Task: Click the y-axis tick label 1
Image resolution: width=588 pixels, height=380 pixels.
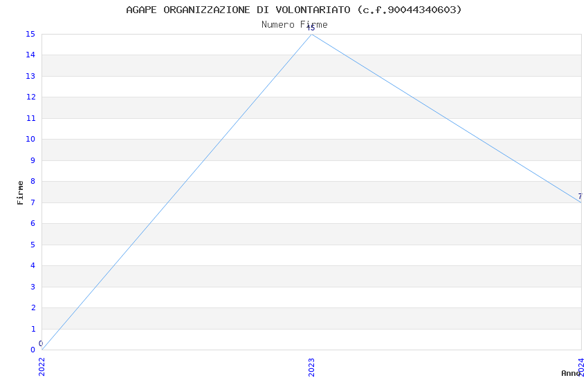Action: pos(33,329)
